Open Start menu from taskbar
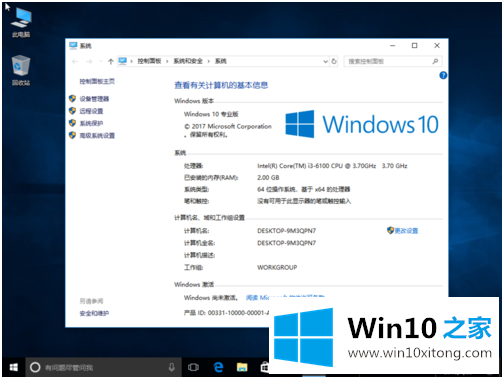Image resolution: width=504 pixels, height=379 pixels. [13, 367]
